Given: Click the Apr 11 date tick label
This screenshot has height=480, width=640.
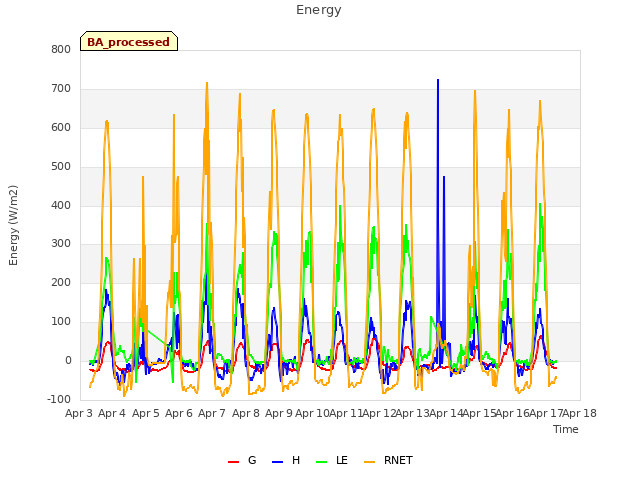Looking at the screenshot, I should point(346,413).
